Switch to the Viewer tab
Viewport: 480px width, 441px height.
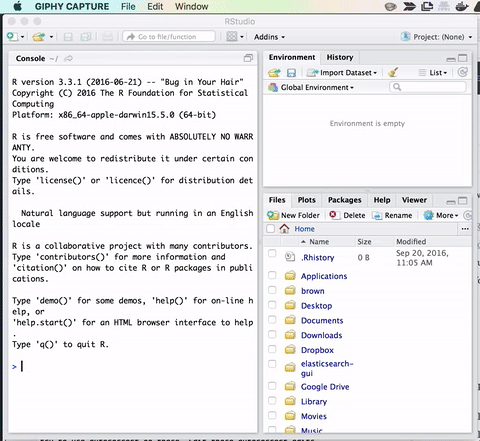(x=414, y=200)
